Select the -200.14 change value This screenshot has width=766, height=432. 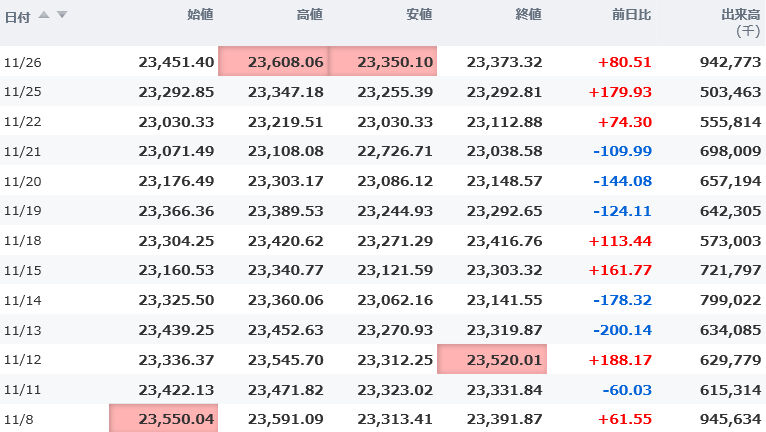(622, 330)
